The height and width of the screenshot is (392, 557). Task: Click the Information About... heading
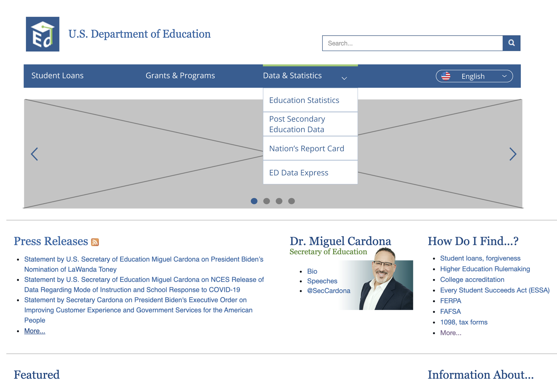pyautogui.click(x=480, y=375)
